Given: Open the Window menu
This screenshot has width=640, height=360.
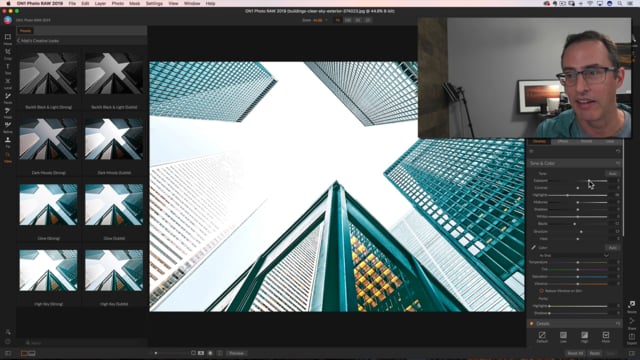Looking at the screenshot, I should point(192,3).
